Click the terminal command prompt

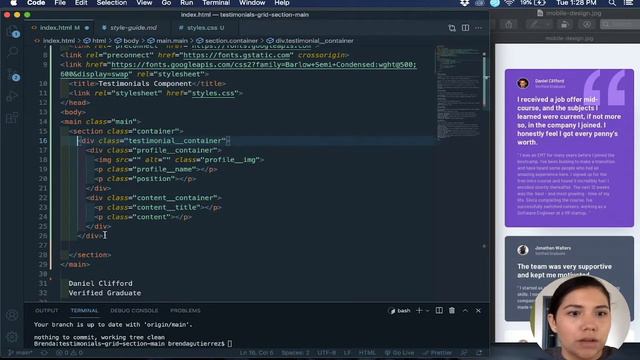point(133,344)
